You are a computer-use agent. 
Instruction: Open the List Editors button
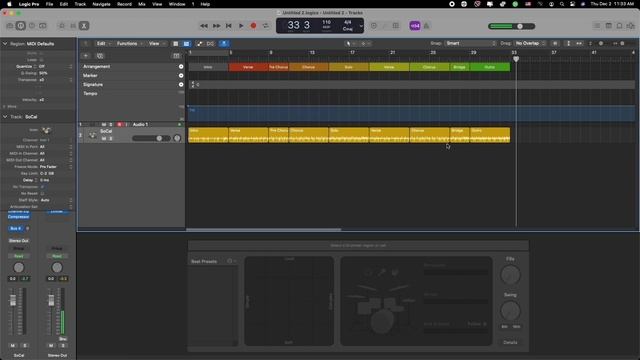597,26
